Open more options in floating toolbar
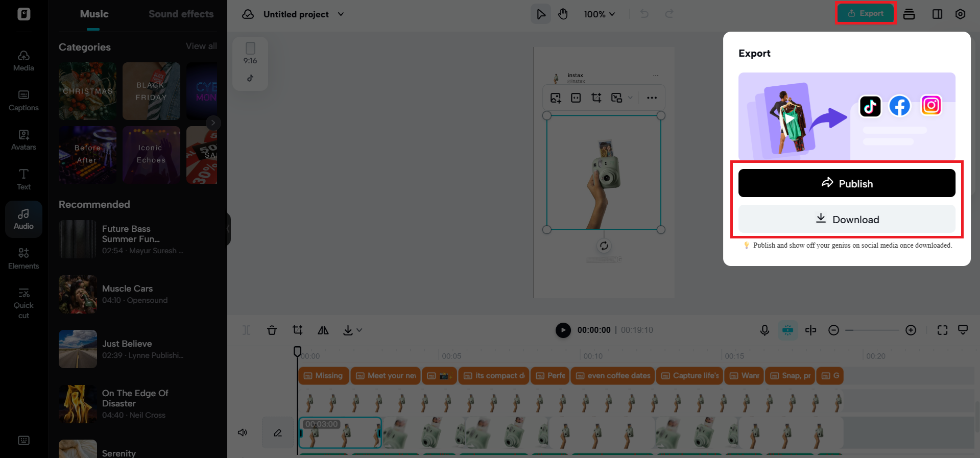Viewport: 980px width, 458px height. (x=652, y=98)
